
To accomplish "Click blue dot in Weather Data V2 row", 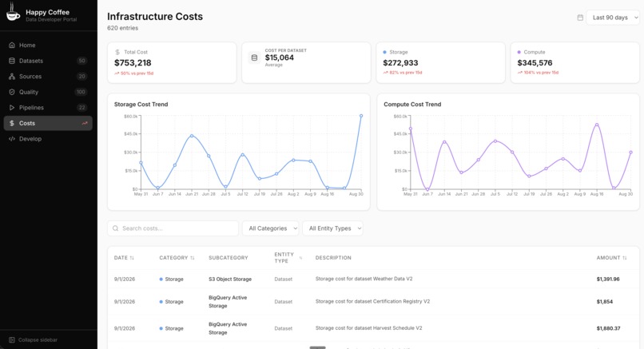I will tap(161, 280).
